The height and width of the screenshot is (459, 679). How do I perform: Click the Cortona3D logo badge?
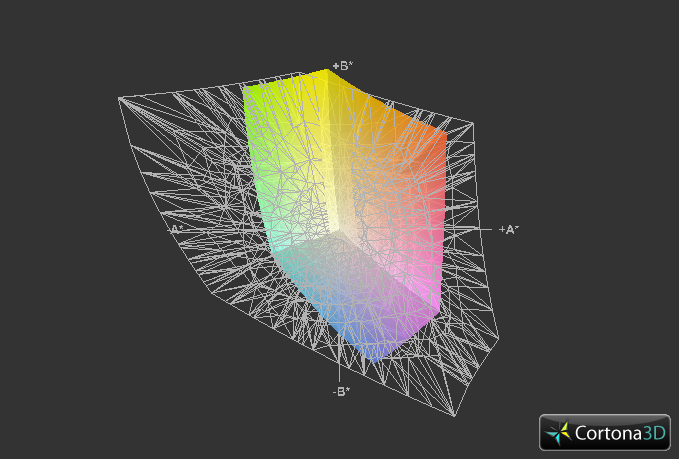click(x=605, y=432)
